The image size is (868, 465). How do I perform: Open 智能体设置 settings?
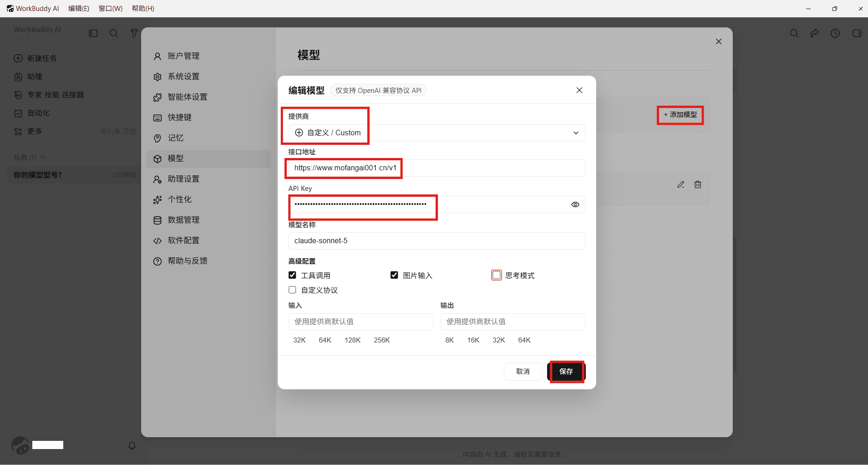pyautogui.click(x=208, y=97)
